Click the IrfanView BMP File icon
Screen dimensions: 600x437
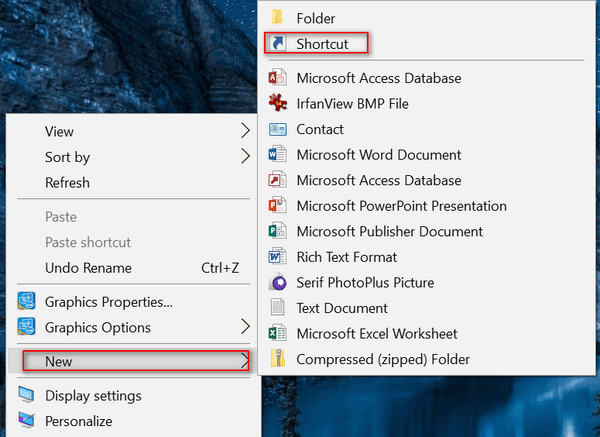(278, 103)
